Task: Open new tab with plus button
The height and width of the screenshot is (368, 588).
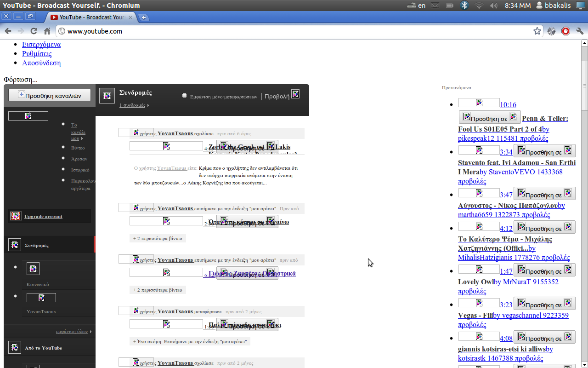Action: coord(144,17)
